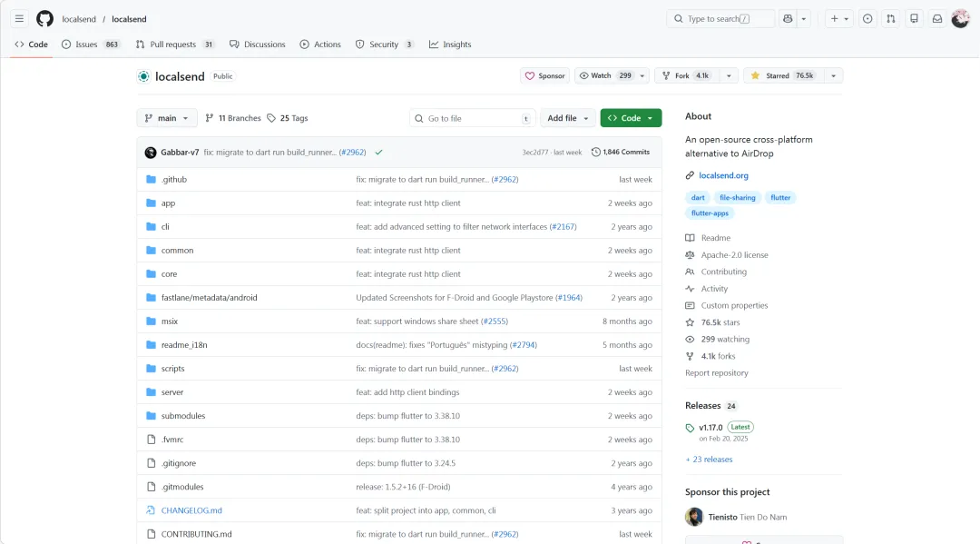This screenshot has height=544, width=980.
Task: Open Copilot chat icon in header
Action: 788,19
